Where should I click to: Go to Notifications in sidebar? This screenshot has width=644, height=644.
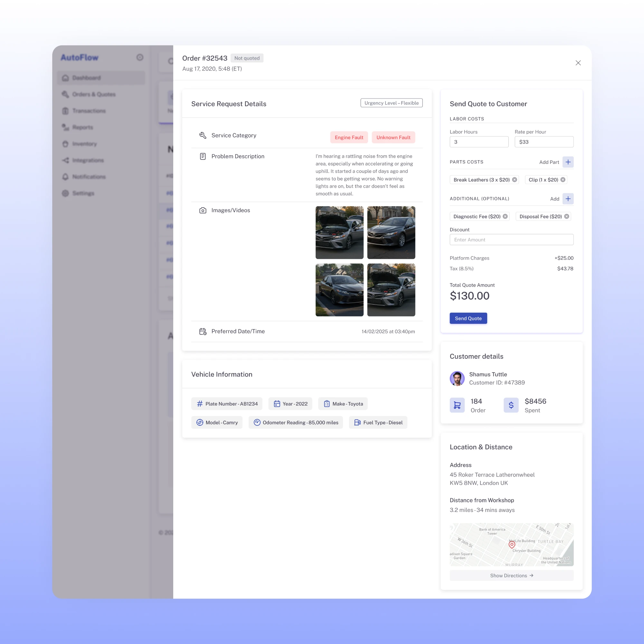click(x=89, y=177)
